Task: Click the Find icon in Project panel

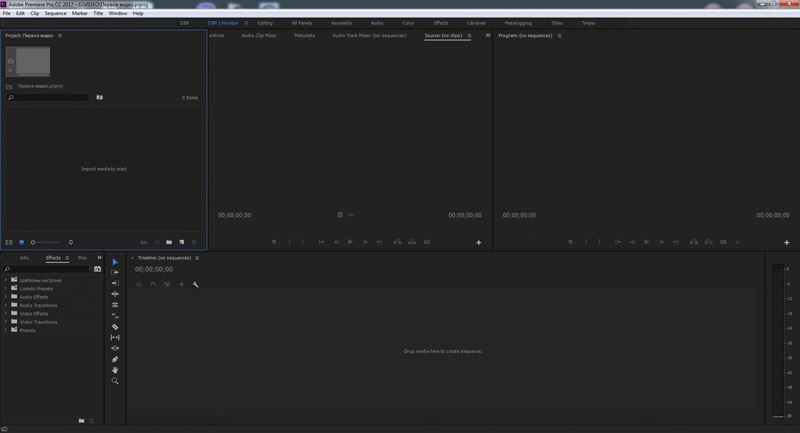Action: (157, 242)
